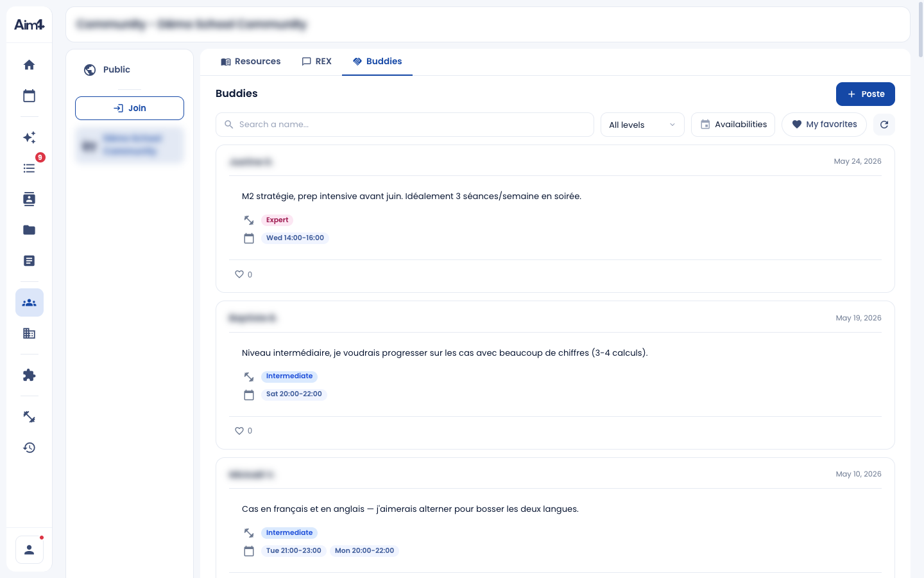Click the Aim4 logo
The width and height of the screenshot is (924, 578).
pyautogui.click(x=30, y=24)
